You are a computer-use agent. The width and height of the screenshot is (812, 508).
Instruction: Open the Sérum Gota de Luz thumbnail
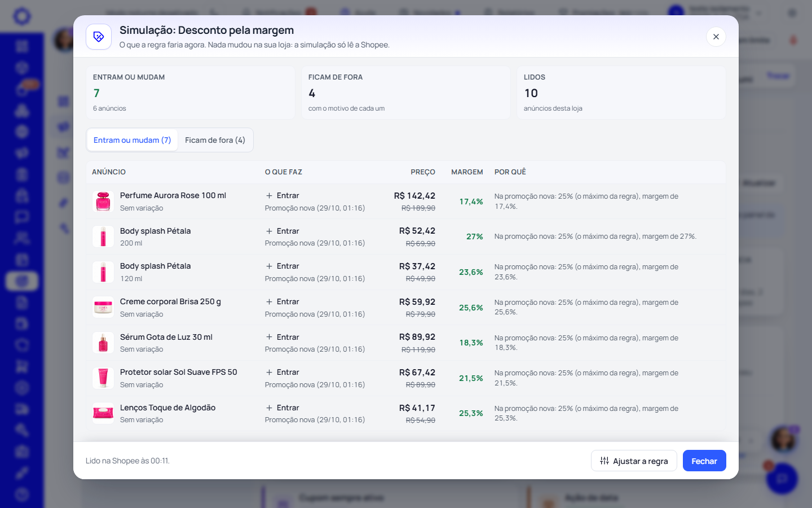point(103,343)
